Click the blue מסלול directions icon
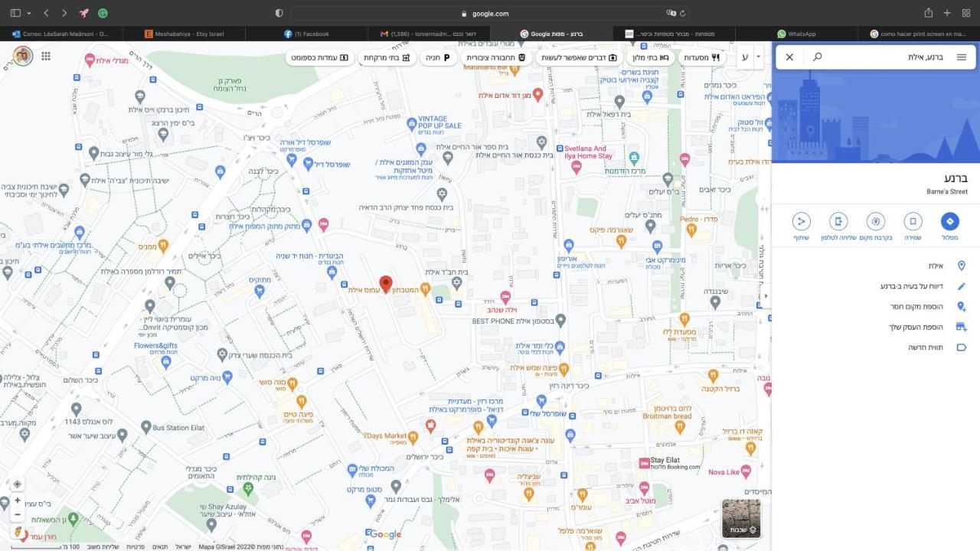The height and width of the screenshot is (551, 980). [x=949, y=221]
